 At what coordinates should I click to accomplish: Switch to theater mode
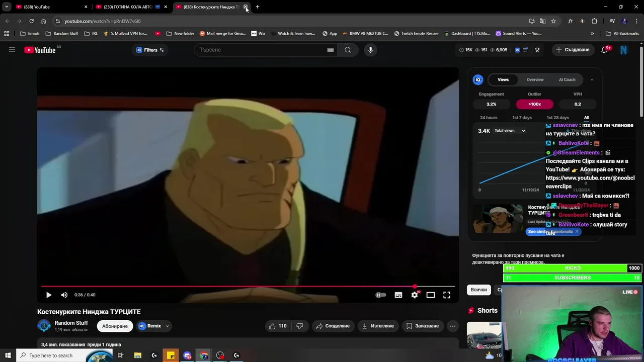coord(431,295)
